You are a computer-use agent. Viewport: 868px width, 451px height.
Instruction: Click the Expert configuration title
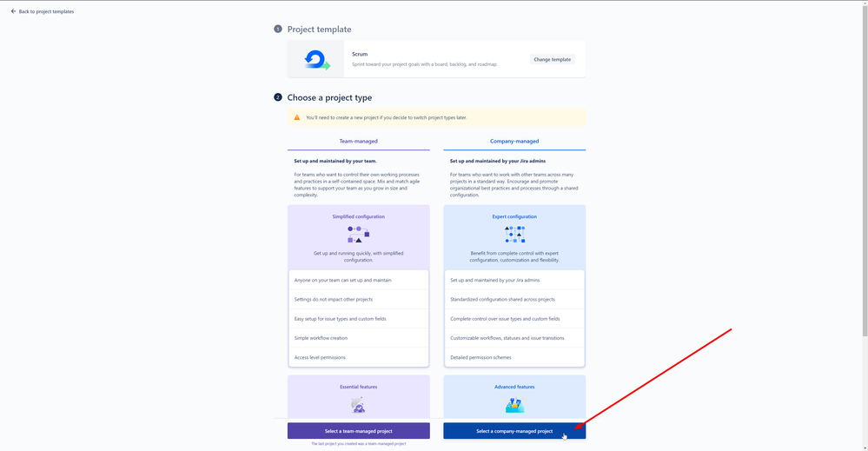tap(514, 216)
